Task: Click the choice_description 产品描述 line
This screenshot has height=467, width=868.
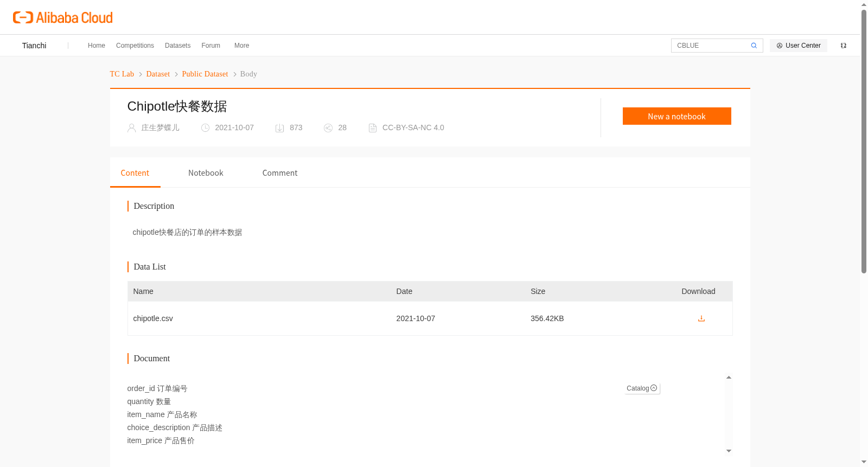Action: tap(175, 427)
